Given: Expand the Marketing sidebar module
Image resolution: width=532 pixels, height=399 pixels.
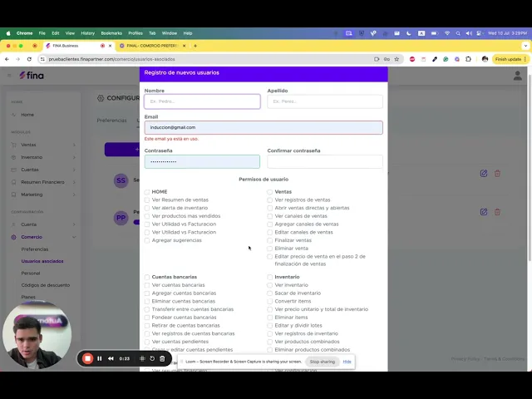Looking at the screenshot, I should click(42, 195).
